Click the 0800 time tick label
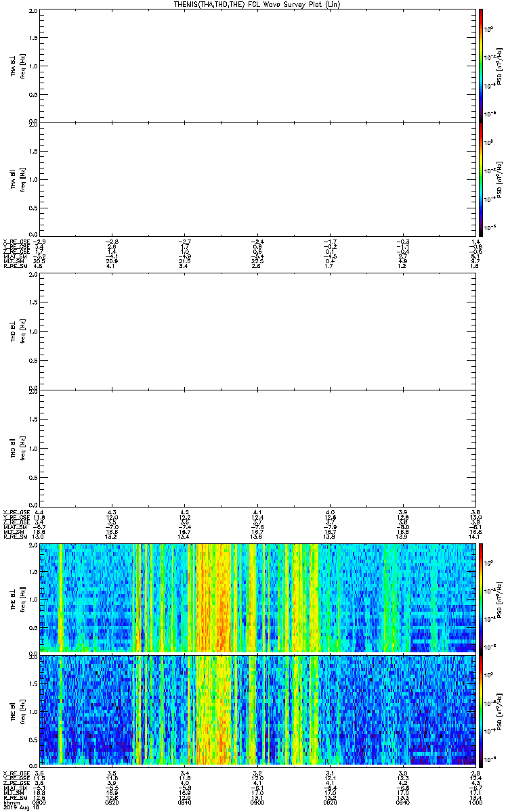Viewport: 508px width, 812px height. (39, 802)
